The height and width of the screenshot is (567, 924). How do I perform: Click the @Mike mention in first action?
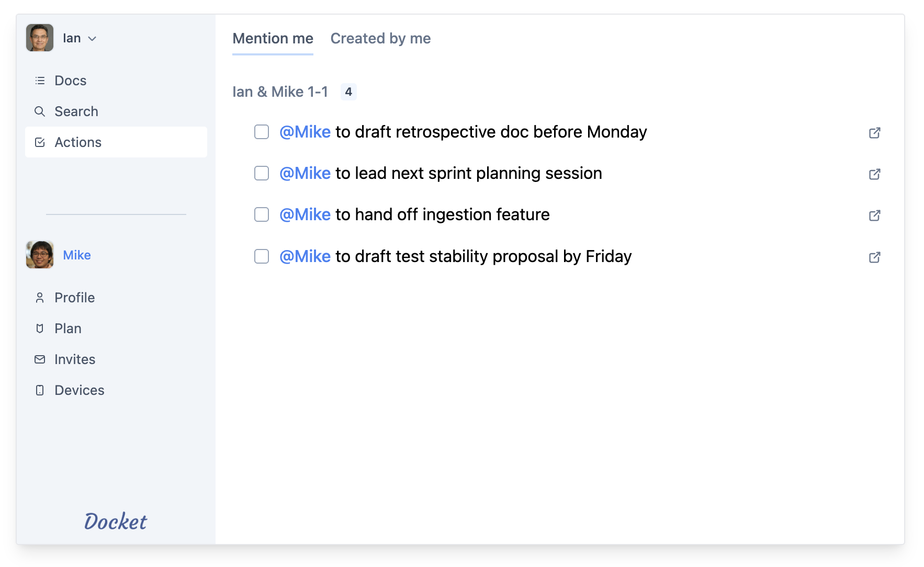305,132
